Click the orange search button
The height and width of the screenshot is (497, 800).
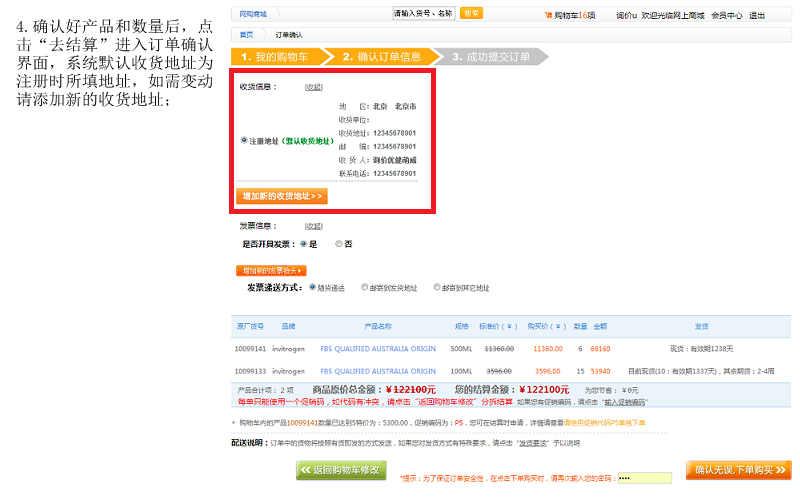point(472,14)
